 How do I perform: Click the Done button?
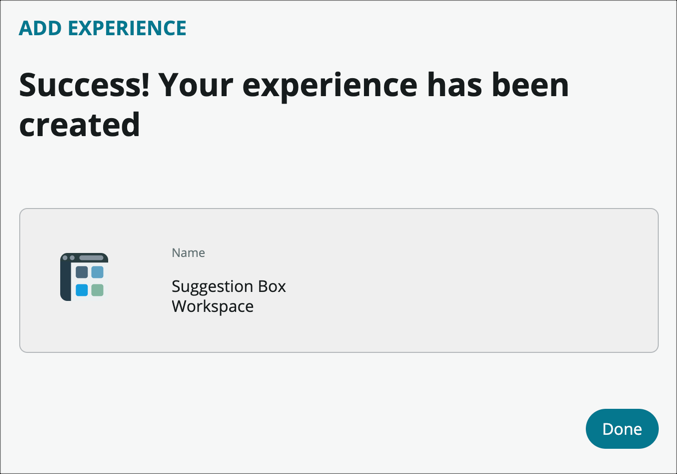coord(621,428)
